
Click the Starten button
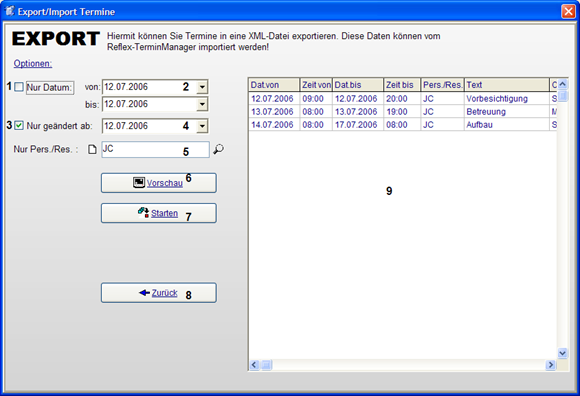click(159, 213)
